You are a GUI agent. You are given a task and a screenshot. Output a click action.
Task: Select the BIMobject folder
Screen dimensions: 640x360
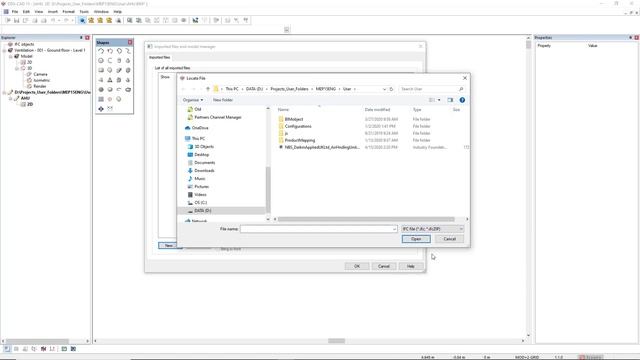(293, 119)
